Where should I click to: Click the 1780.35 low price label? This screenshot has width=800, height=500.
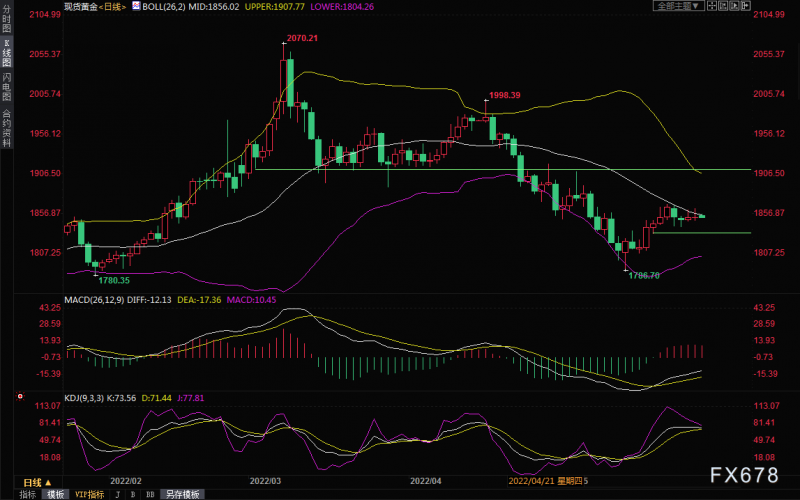(114, 280)
